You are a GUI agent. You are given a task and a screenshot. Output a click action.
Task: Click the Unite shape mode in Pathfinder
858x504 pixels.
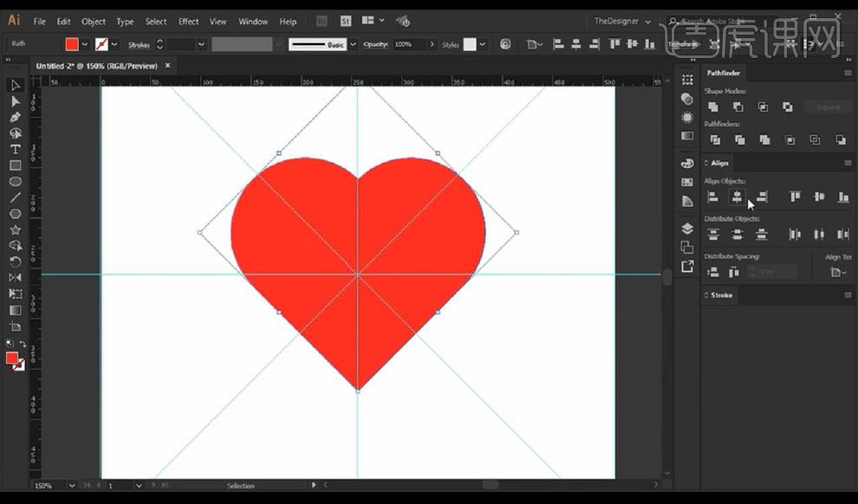point(713,107)
